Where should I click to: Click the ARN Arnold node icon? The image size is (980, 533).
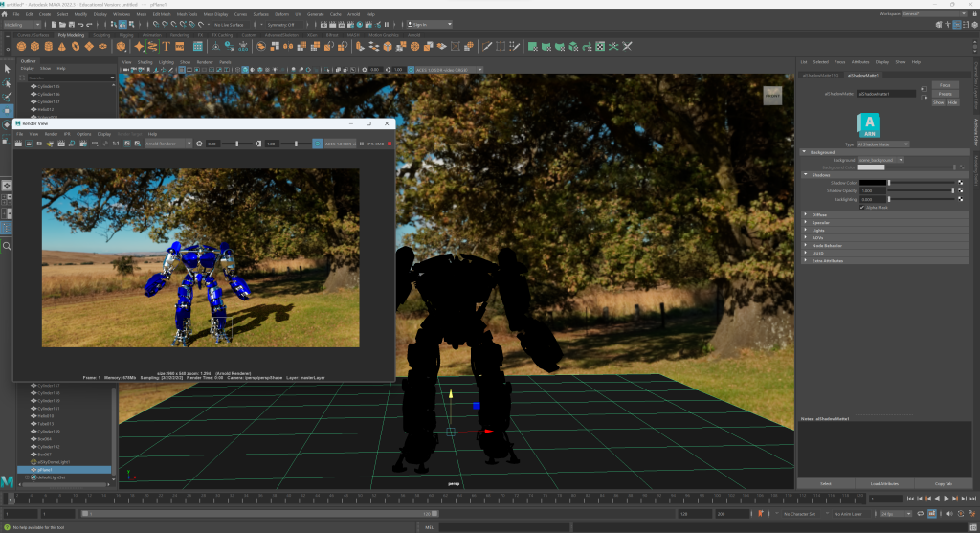[x=869, y=125]
